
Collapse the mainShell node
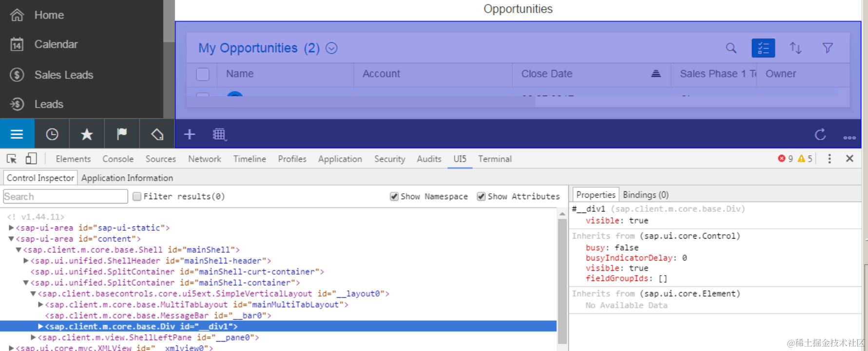tap(18, 250)
